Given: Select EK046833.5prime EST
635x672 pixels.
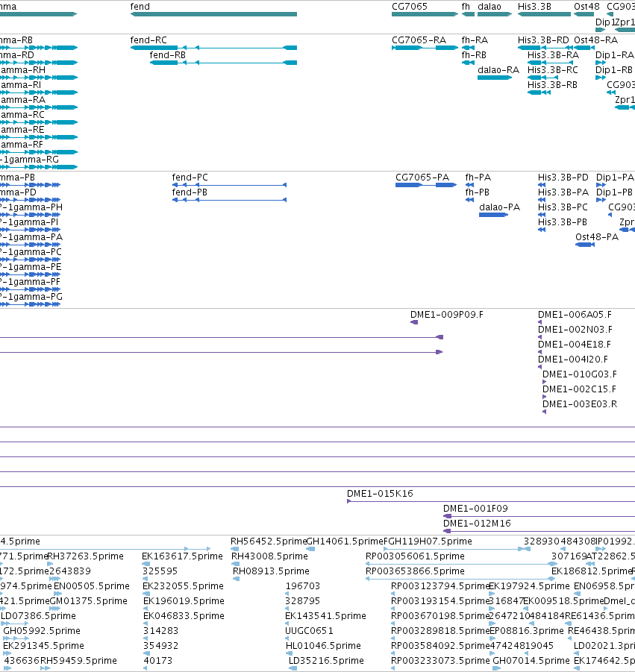Looking at the screenshot, I should (146, 624).
